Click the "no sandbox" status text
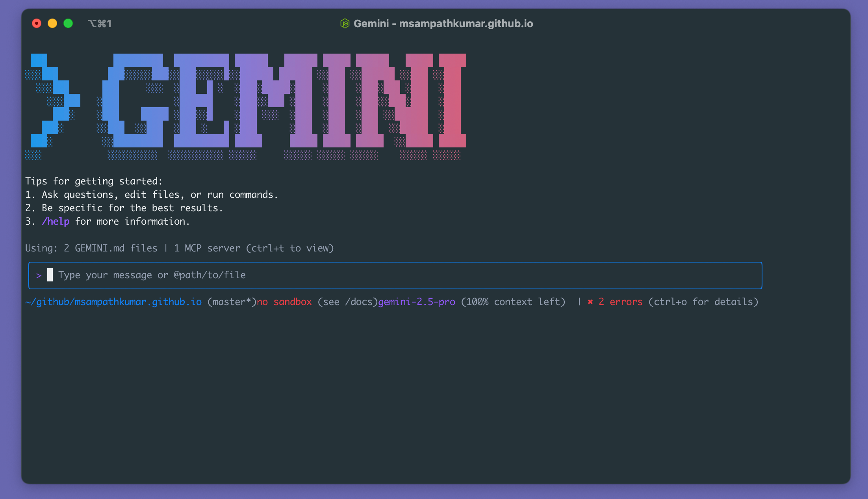 (x=284, y=302)
